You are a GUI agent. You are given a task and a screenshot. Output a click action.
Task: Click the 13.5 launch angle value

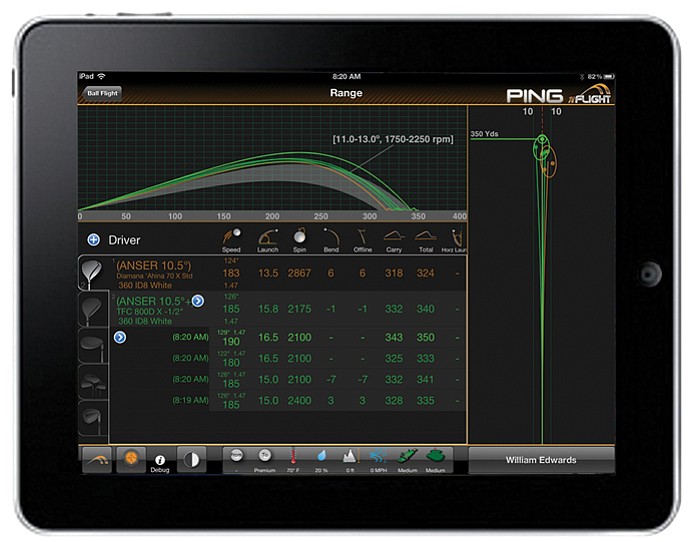(268, 273)
